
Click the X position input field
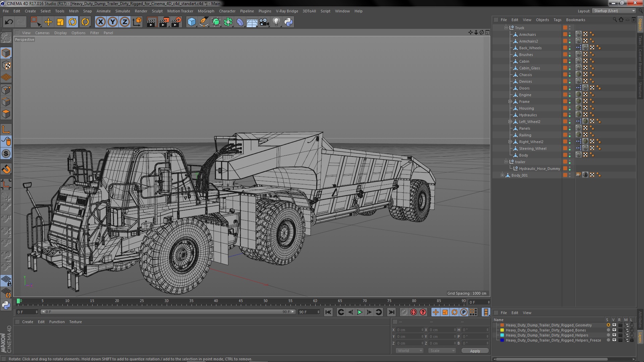pos(410,330)
